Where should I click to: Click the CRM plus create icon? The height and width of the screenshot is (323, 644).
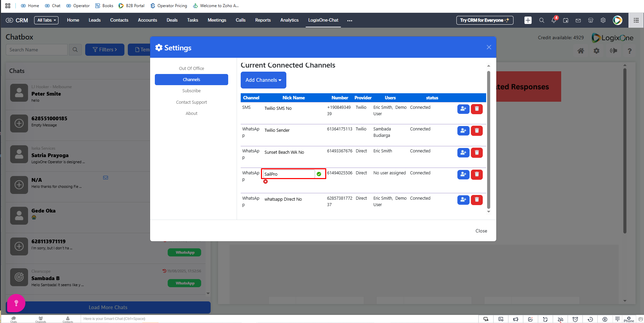[x=528, y=20]
